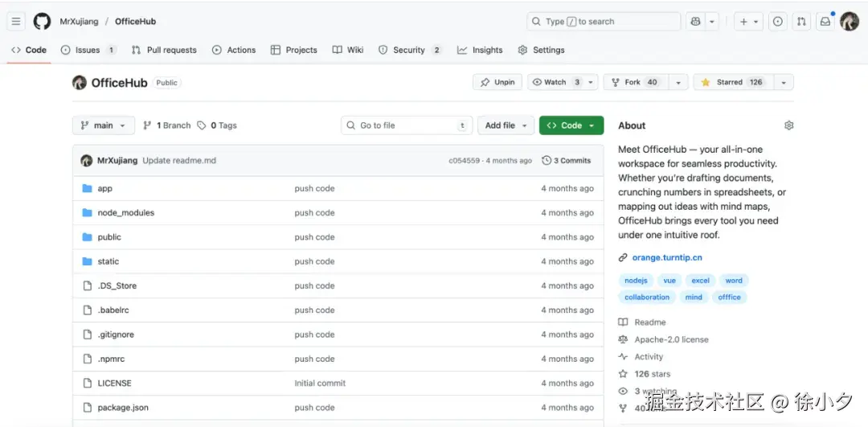Viewport: 868px width, 427px height.
Task: Click the Readme book icon
Action: pos(623,322)
